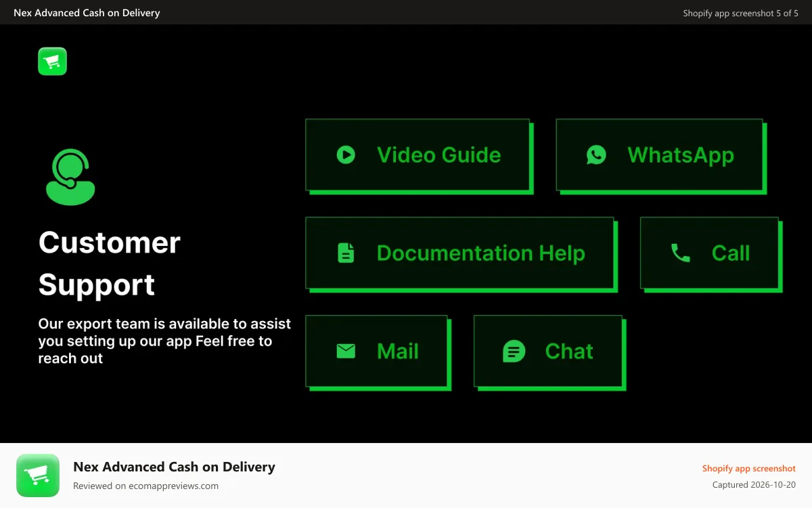Click 'Shopify app screenshot 5 of 5' text
812x508 pixels.
[x=740, y=13]
